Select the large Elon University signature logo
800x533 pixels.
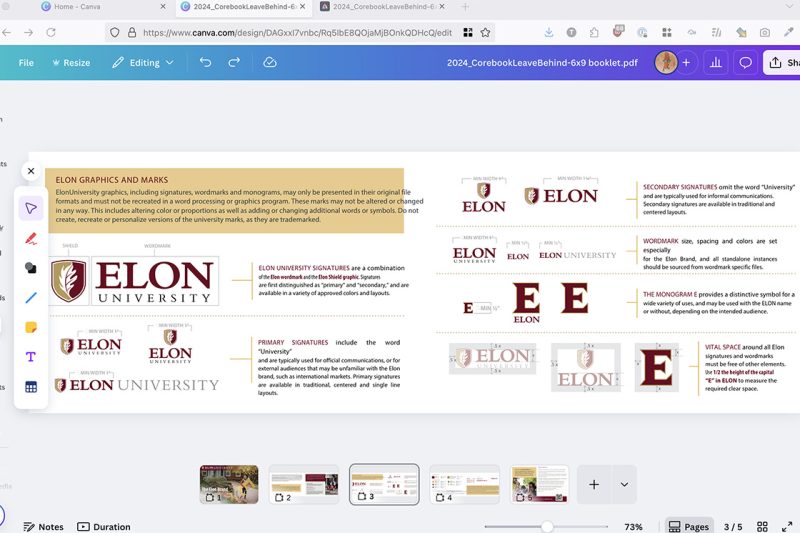(x=135, y=281)
